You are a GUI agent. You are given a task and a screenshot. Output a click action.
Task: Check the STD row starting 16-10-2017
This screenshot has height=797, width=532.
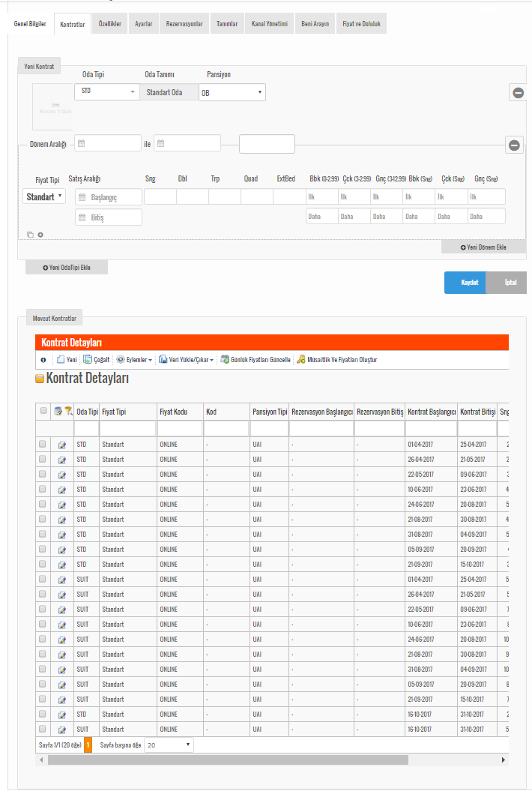43,714
